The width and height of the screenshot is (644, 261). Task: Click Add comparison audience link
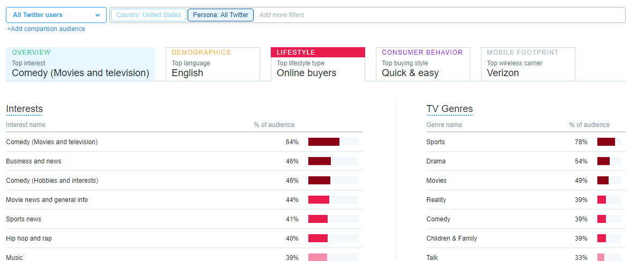(46, 29)
